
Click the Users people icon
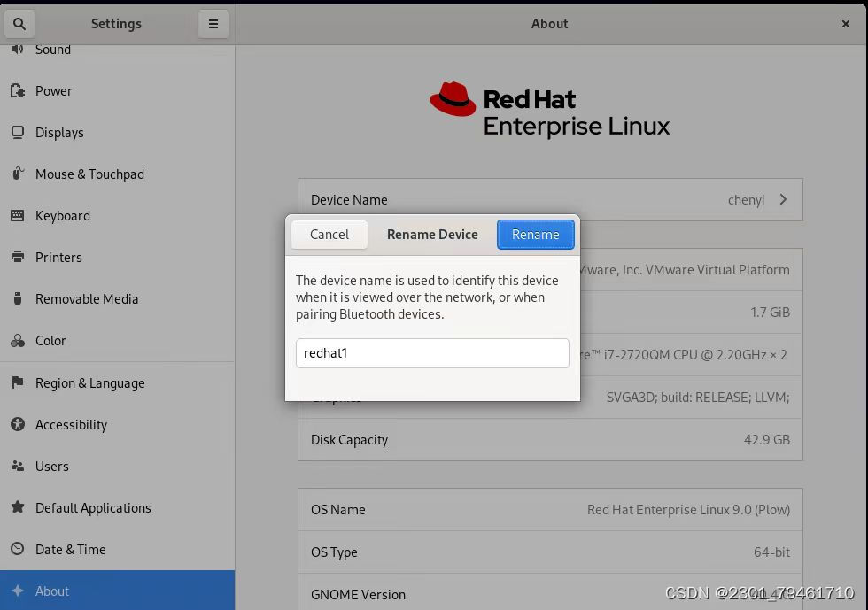point(18,466)
